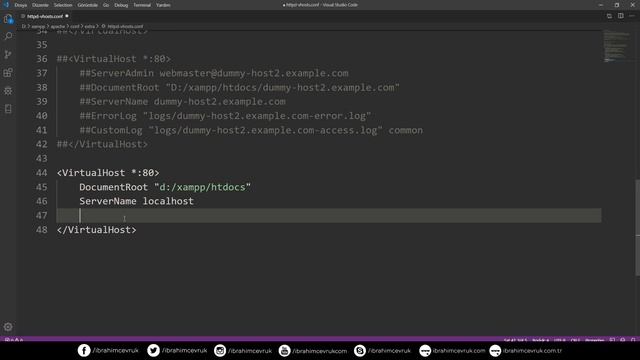Open the Terminal menu
Screen dimensions: 640x360
coord(142,5)
